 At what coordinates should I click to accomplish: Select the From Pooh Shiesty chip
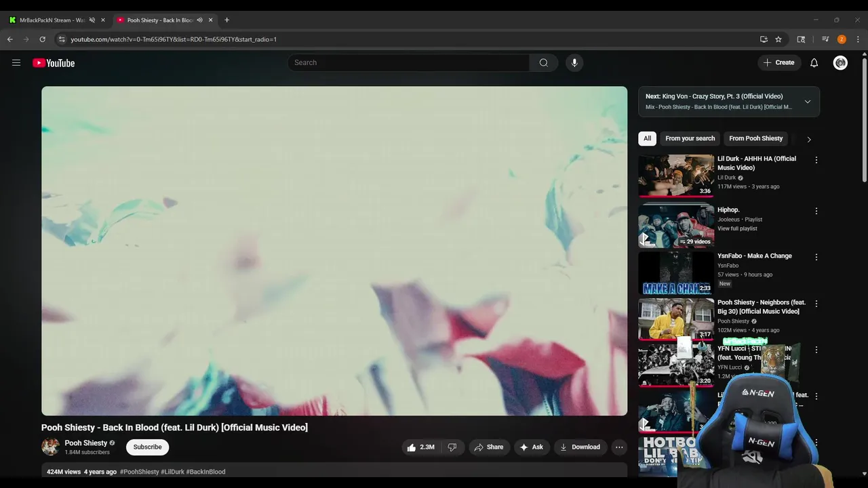(x=755, y=138)
